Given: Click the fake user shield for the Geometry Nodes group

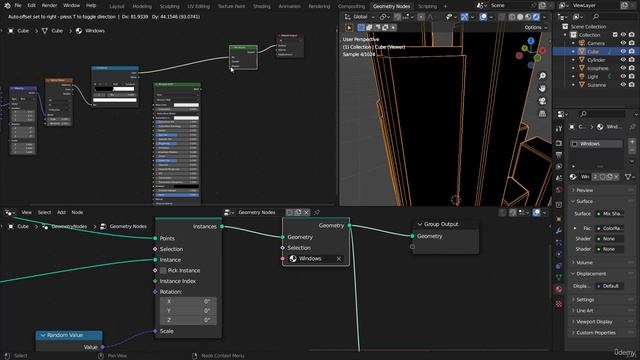Looking at the screenshot, I should click(289, 212).
